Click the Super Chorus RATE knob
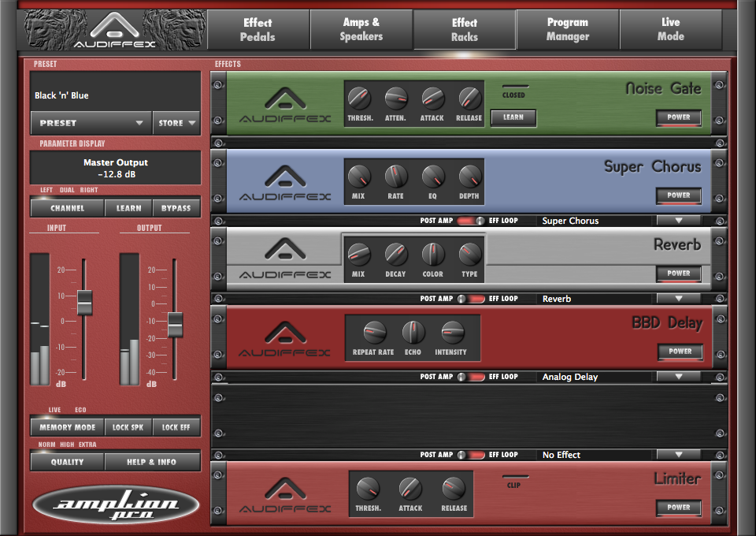The image size is (756, 536). 396,177
